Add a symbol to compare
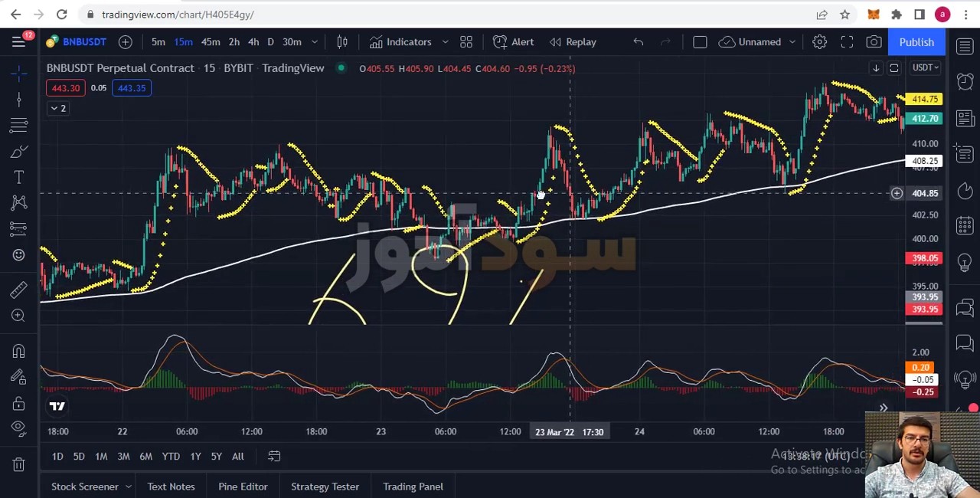The width and height of the screenshot is (980, 498). pos(125,42)
